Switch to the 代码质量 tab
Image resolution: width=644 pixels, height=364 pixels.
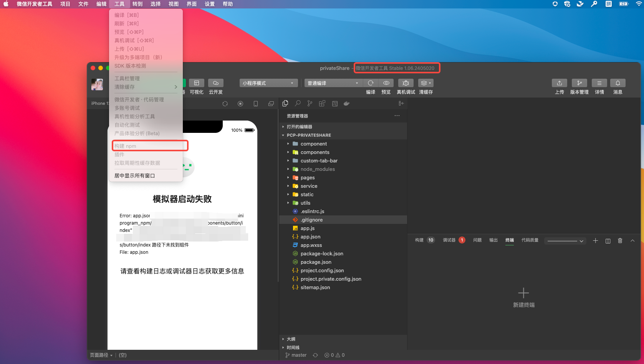click(530, 240)
